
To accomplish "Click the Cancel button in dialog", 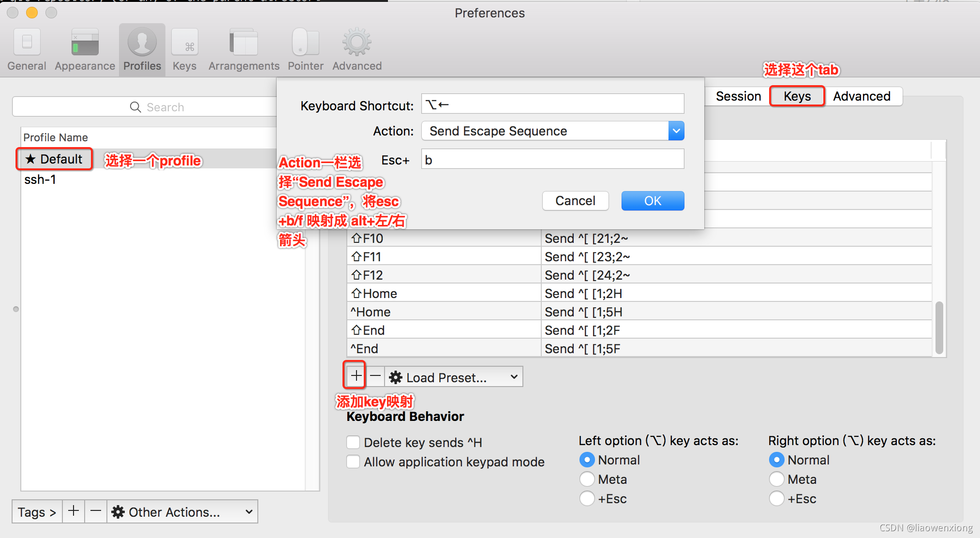I will click(575, 201).
